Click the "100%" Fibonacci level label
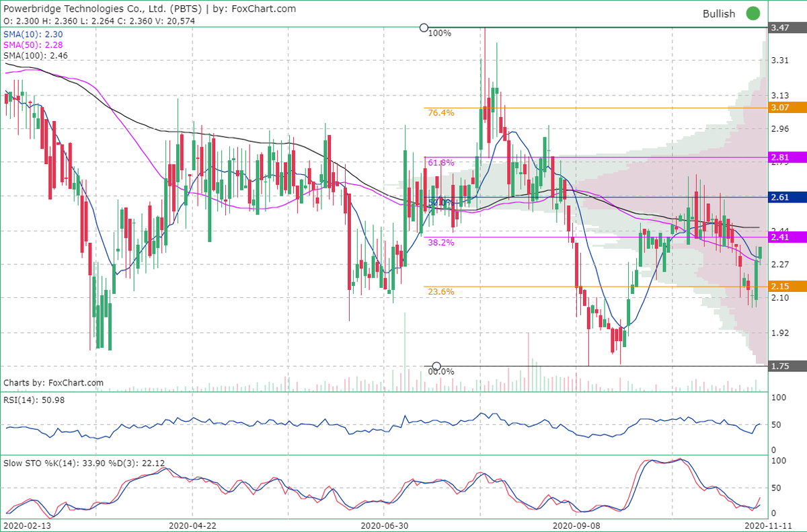The width and height of the screenshot is (807, 532). (x=440, y=34)
